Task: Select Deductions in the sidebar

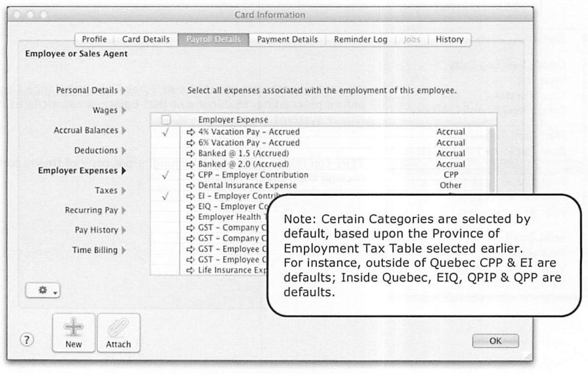Action: click(x=96, y=151)
